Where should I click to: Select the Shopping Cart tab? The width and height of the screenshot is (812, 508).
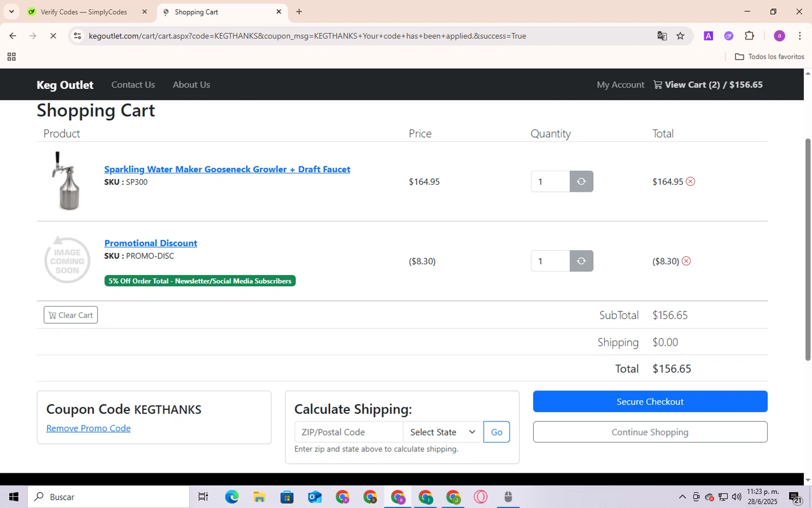(222, 12)
